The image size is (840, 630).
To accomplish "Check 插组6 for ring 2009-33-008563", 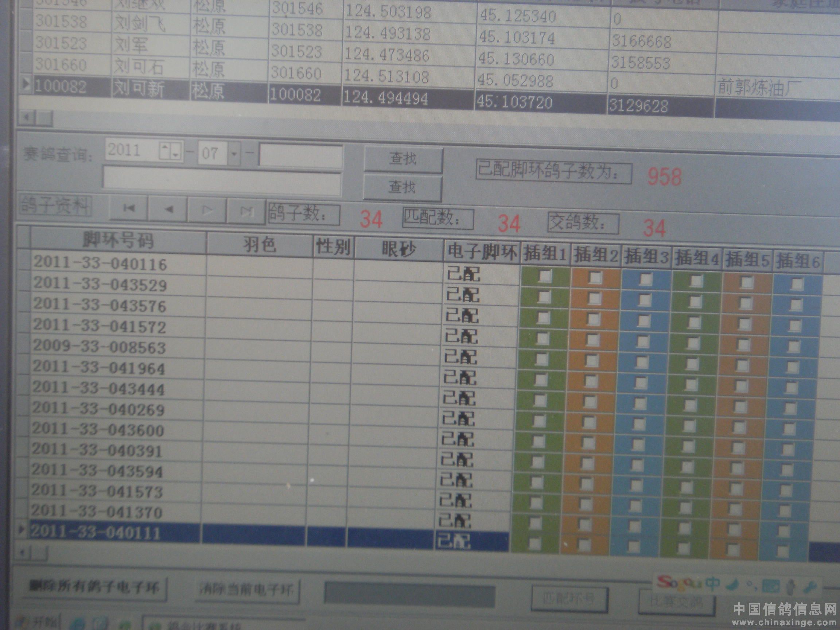I will (x=794, y=367).
